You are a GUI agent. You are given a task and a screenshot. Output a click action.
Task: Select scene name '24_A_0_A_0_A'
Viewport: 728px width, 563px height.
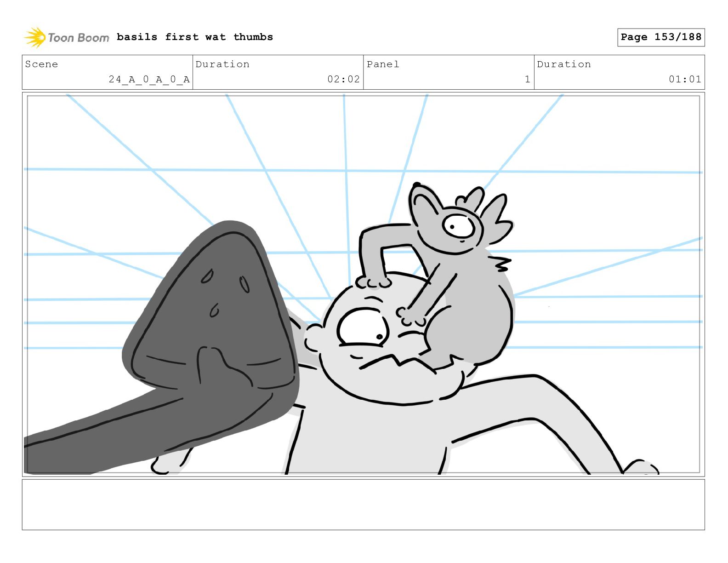click(149, 79)
